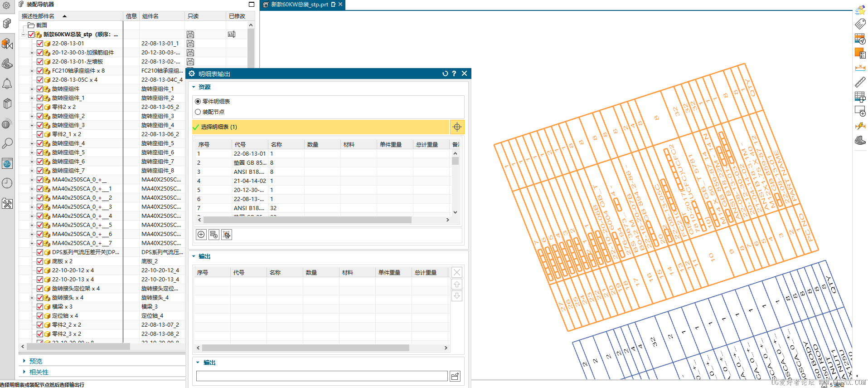The height and width of the screenshot is (388, 868).
Task: Click the tag icon in the right toolbar
Action: [x=860, y=24]
